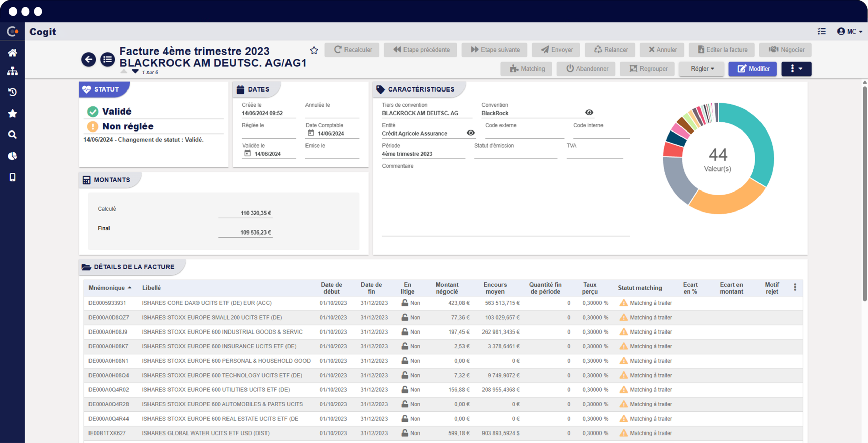This screenshot has height=443, width=868.
Task: Open the dark three-dots more actions dropdown
Action: (x=796, y=69)
